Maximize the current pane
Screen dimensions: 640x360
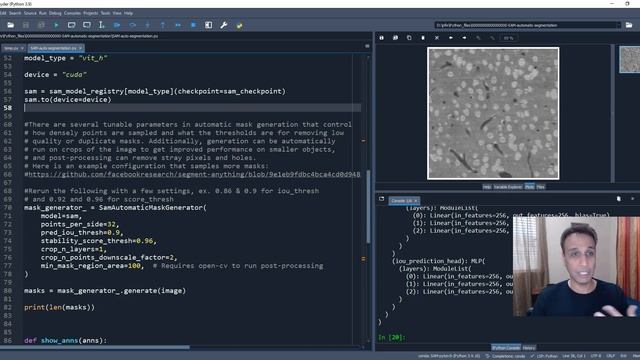click(x=208, y=25)
